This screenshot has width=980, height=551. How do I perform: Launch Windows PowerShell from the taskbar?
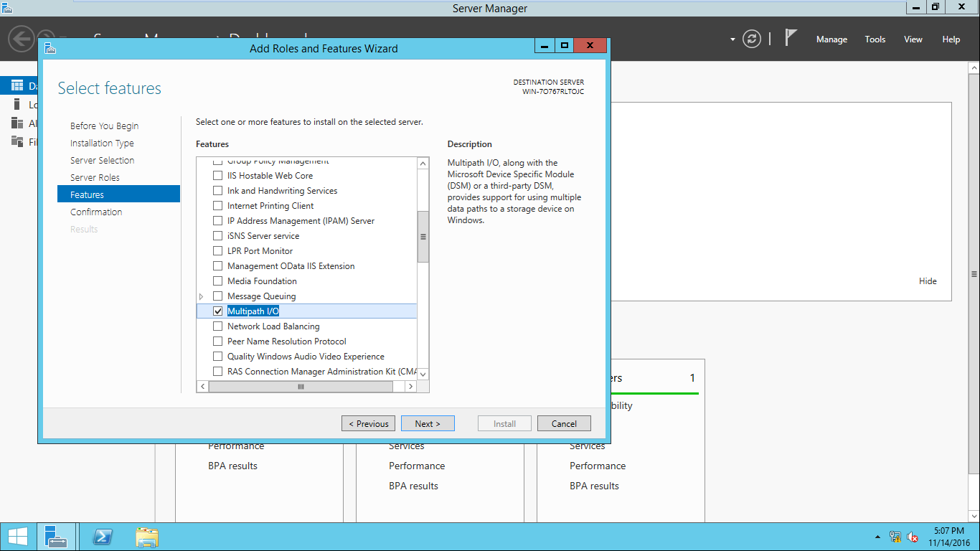tap(102, 536)
